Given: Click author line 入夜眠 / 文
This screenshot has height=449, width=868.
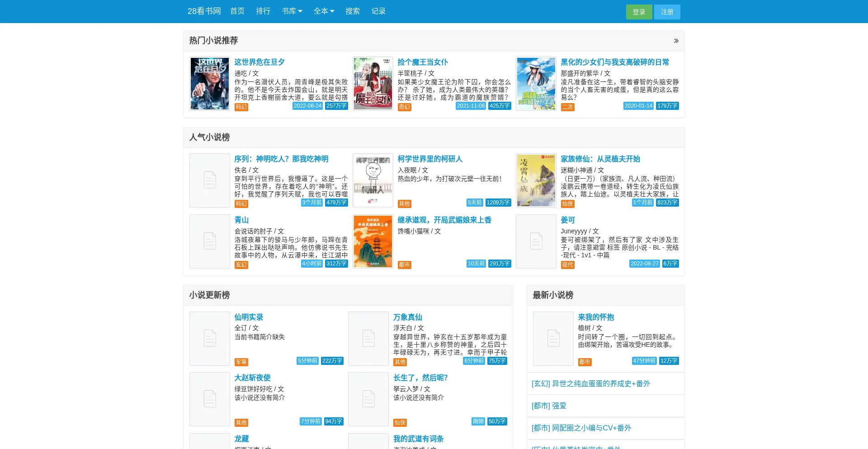Looking at the screenshot, I should [x=413, y=170].
